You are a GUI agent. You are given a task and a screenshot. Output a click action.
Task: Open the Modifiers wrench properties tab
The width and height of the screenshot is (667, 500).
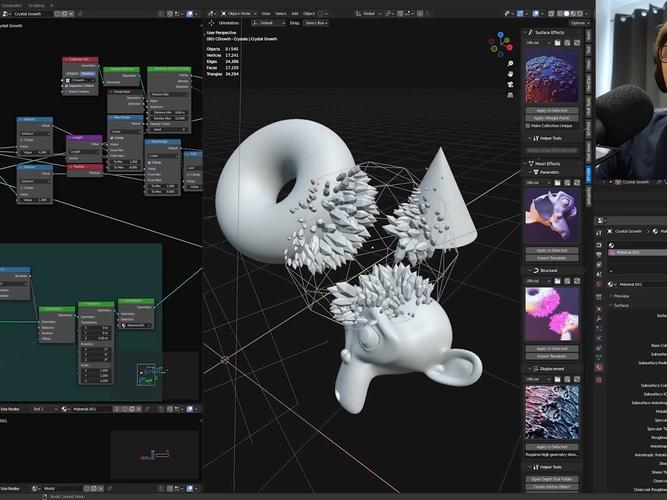click(599, 318)
